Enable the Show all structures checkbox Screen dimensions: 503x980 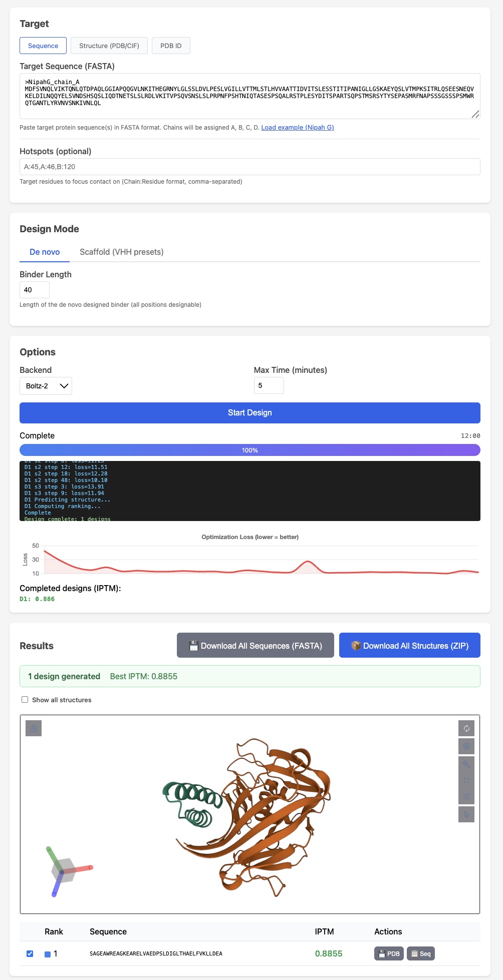pos(25,700)
